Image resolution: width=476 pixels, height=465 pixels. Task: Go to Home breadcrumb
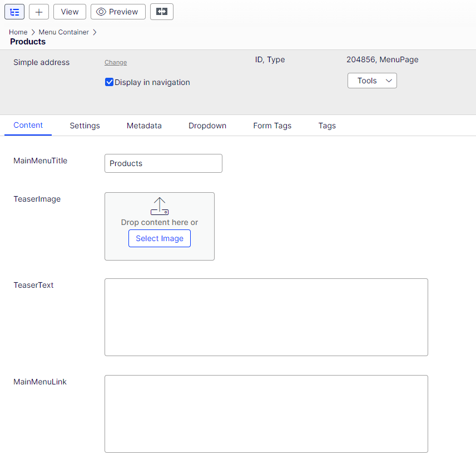(x=18, y=32)
